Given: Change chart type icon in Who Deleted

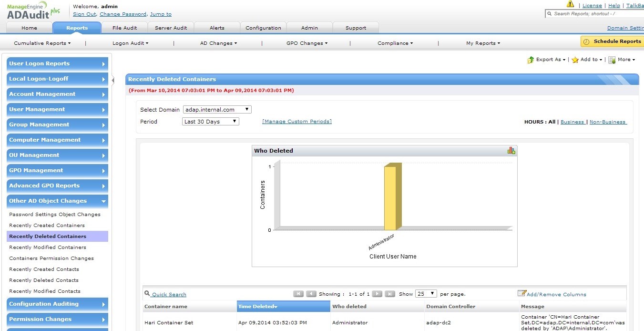Looking at the screenshot, I should click(511, 150).
